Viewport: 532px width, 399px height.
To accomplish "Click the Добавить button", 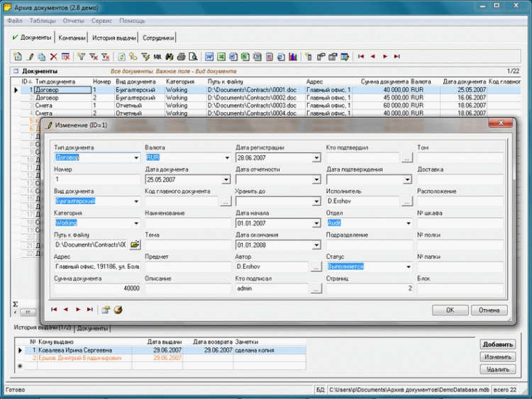I will [x=497, y=344].
